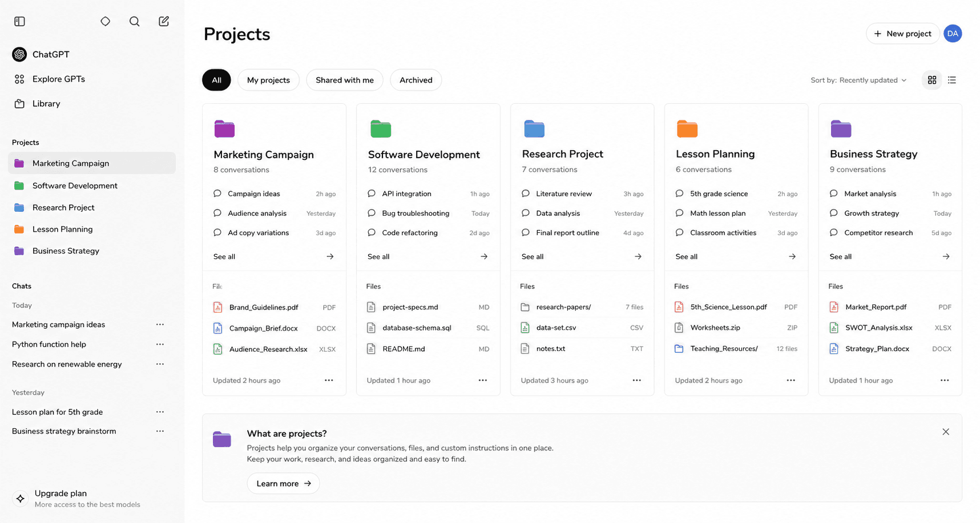Dismiss the What are projects banner

point(946,432)
